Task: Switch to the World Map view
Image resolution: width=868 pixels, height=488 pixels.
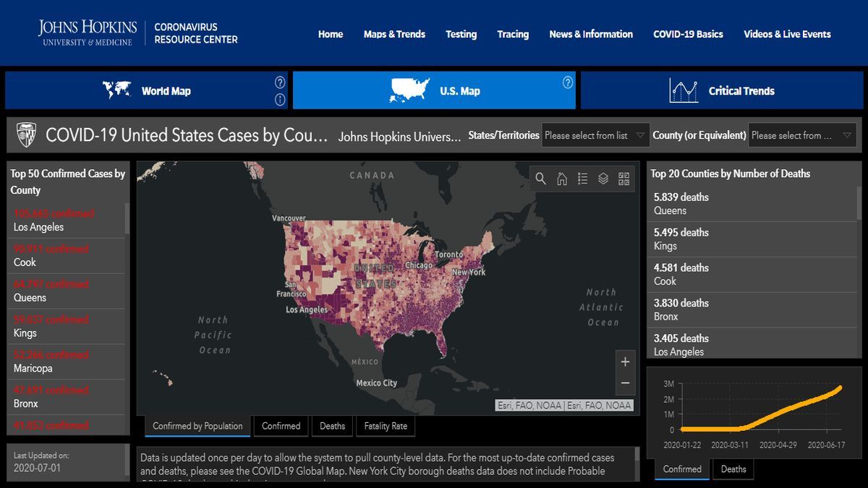Action: pyautogui.click(x=146, y=90)
